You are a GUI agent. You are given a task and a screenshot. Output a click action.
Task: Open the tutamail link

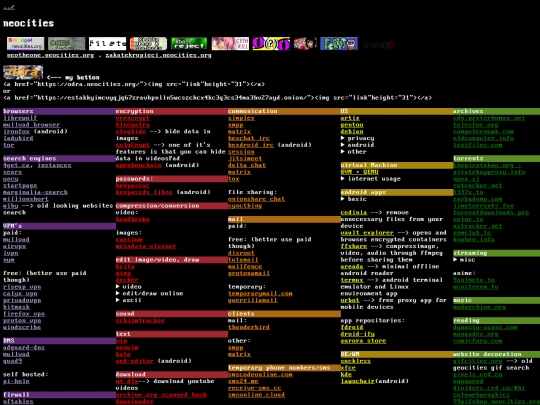243,260
